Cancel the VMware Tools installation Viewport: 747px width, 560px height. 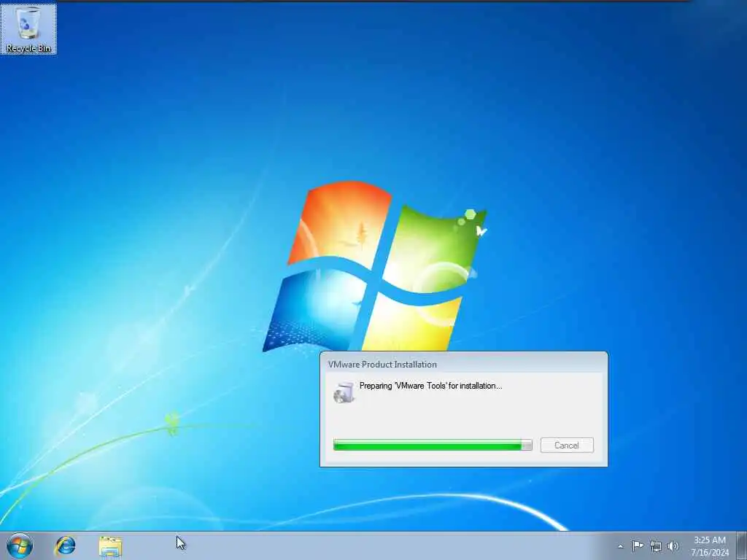tap(567, 446)
